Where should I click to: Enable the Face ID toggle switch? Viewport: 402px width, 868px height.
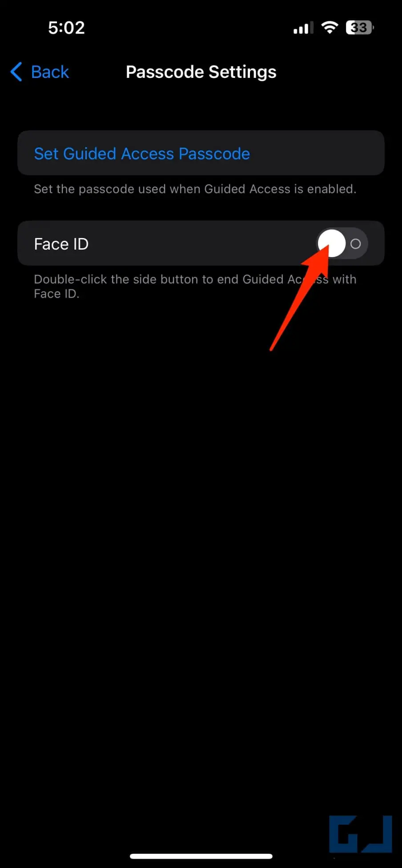point(342,243)
